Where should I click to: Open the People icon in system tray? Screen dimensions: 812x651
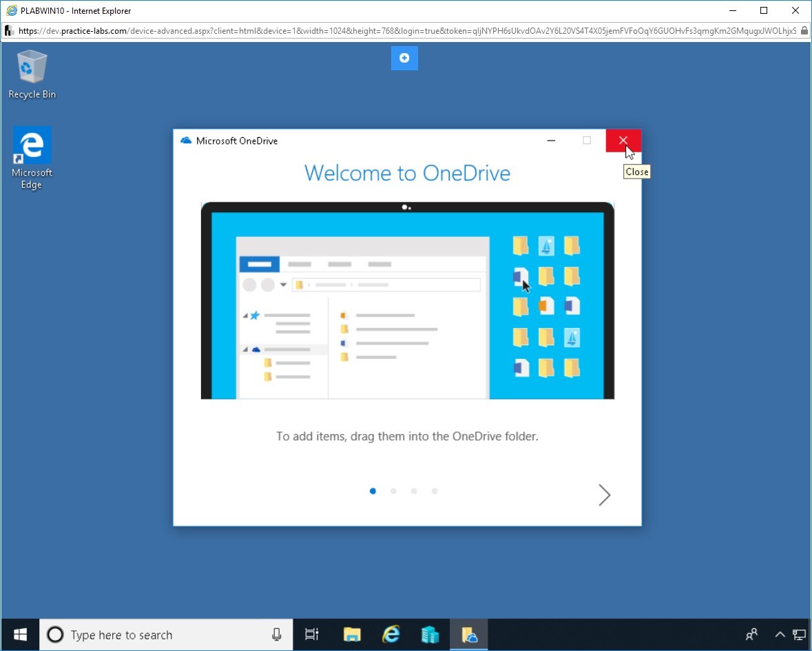751,634
